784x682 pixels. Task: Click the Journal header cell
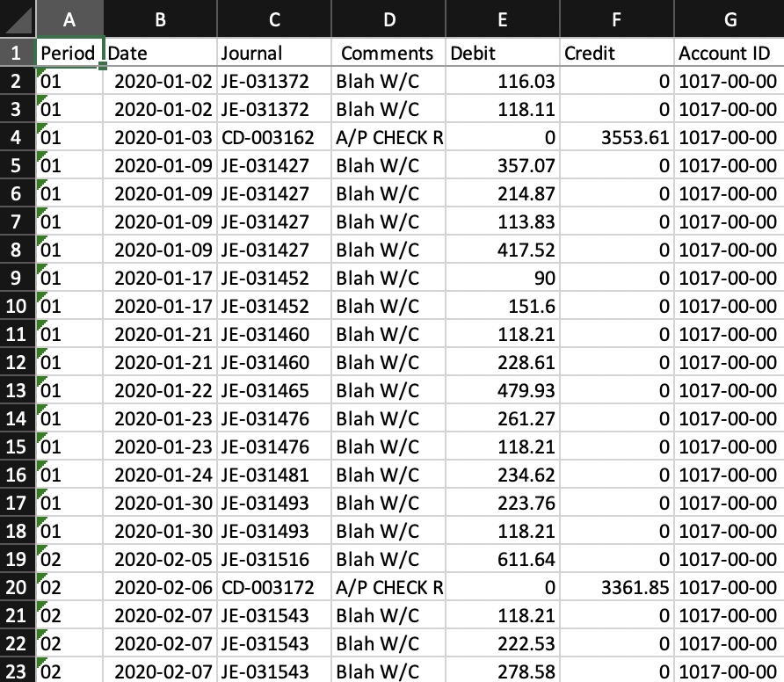pyautogui.click(x=274, y=52)
